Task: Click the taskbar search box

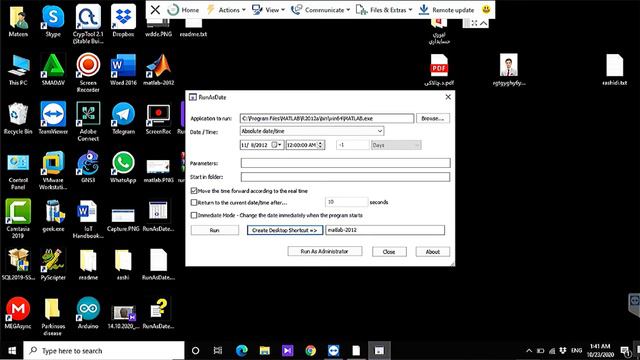Action: pyautogui.click(x=104, y=351)
